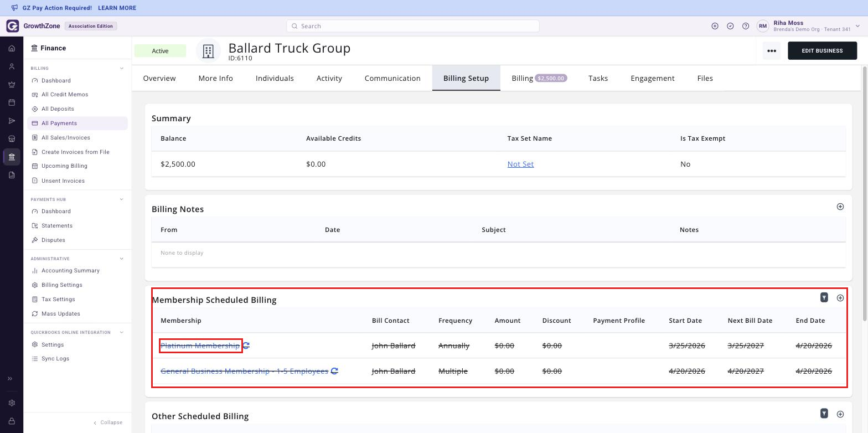Screen dimensions: 868x433
Task: Switch to the Tasks tab
Action: (x=598, y=78)
